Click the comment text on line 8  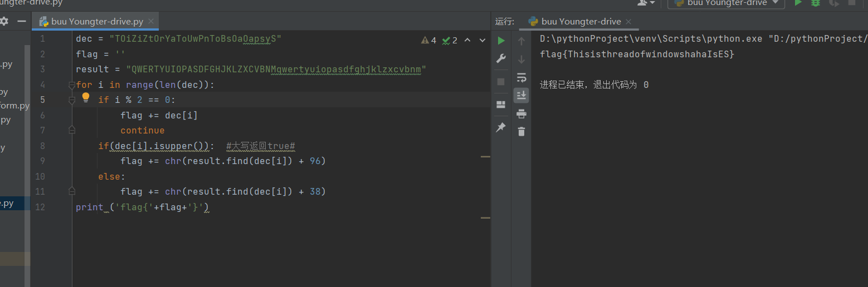click(x=261, y=146)
